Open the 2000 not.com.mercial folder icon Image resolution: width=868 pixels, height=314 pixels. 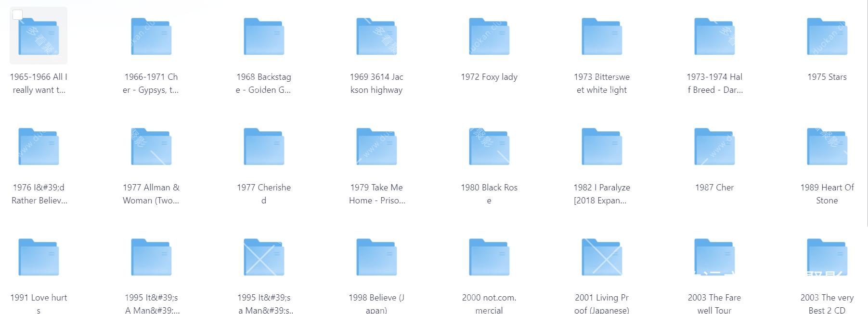(489, 257)
